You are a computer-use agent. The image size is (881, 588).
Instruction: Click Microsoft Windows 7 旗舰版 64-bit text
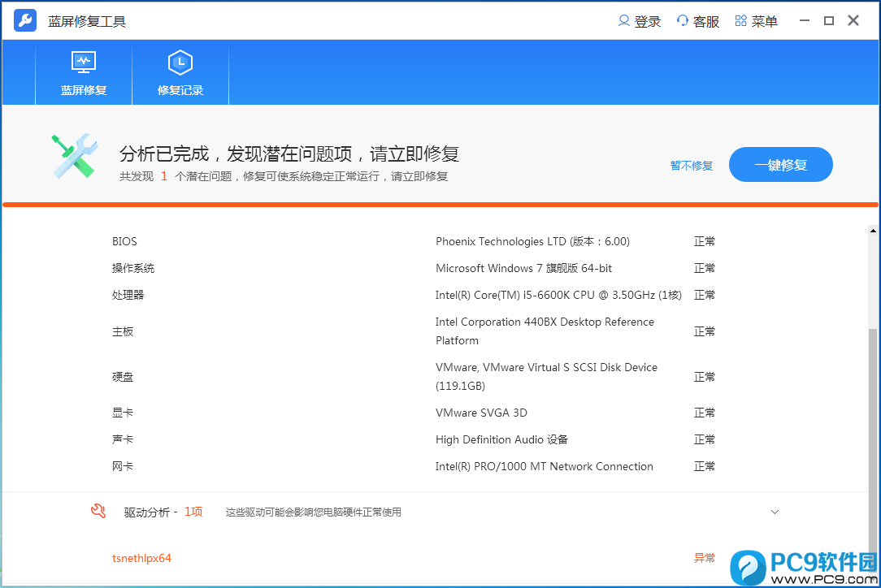[523, 269]
